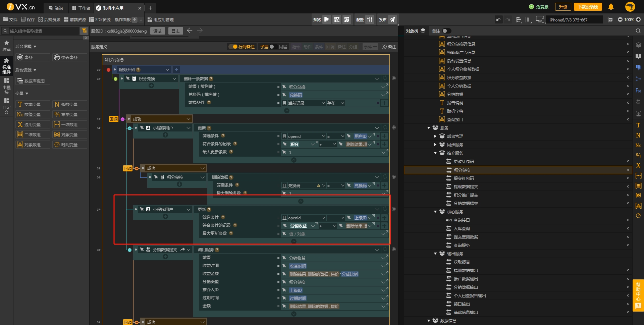Open a new tab with plus button
The width and height of the screenshot is (644, 325).
pyautogui.click(x=150, y=8)
